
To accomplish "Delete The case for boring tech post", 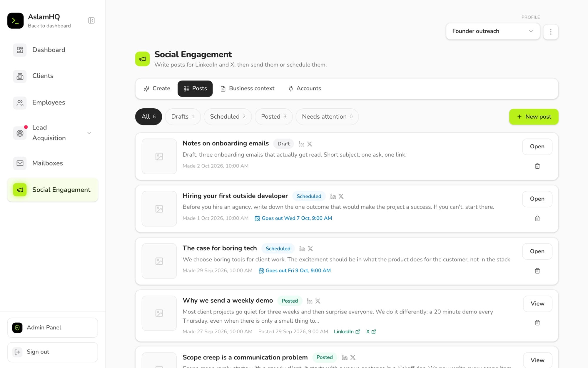I will [x=537, y=271].
